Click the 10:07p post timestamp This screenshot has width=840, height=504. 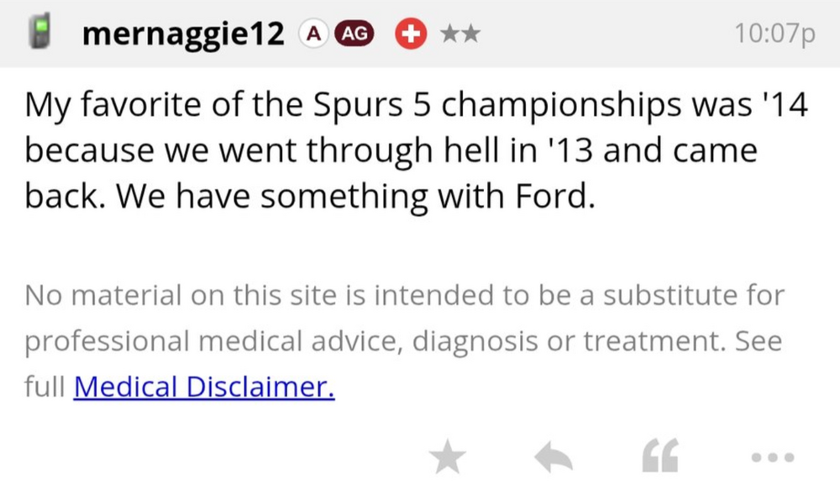[x=774, y=34]
